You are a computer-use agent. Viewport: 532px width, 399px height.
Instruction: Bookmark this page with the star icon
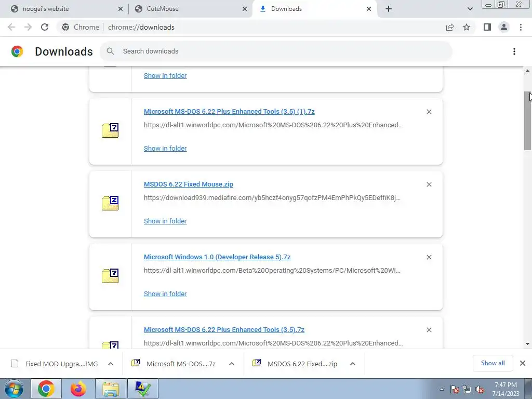click(467, 27)
